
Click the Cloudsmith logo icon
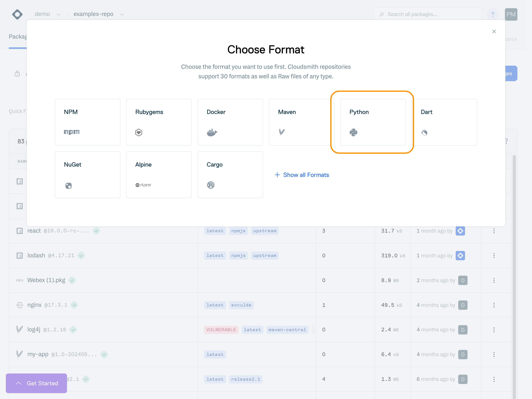tap(17, 14)
